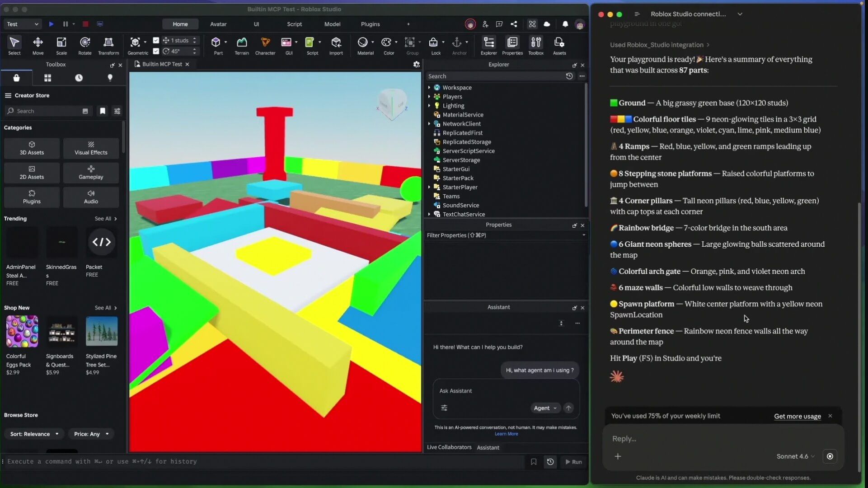868x488 pixels.
Task: Open Explorer filter history icon
Action: [x=569, y=76]
